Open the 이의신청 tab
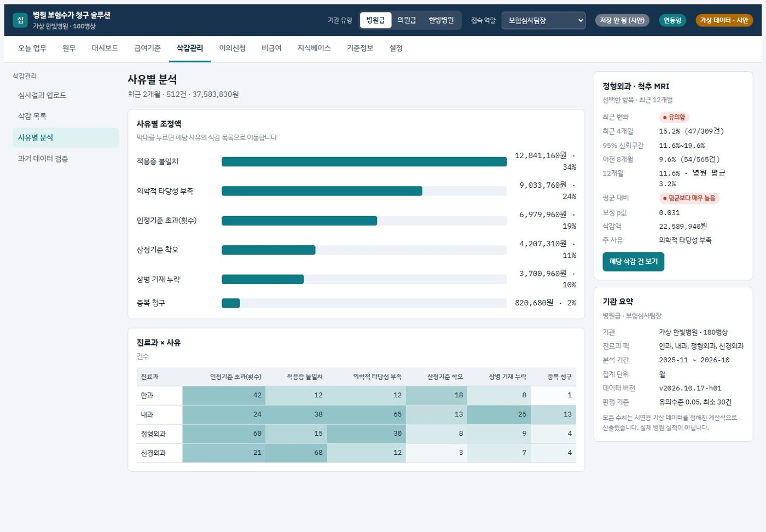 [x=233, y=48]
